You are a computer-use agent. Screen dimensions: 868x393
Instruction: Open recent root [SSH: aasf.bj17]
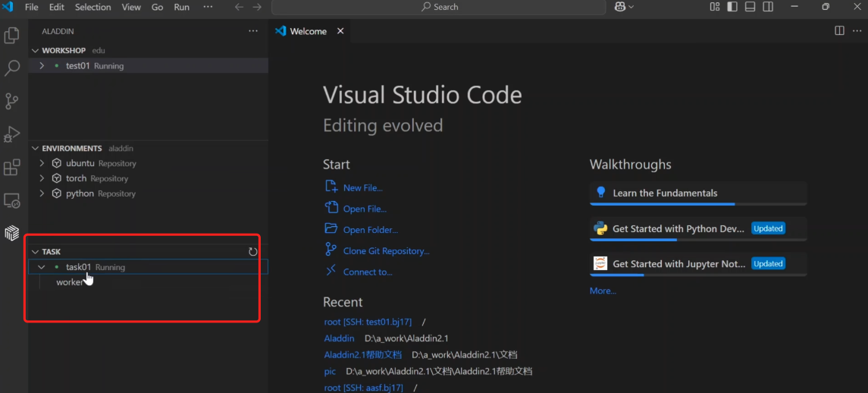point(364,388)
